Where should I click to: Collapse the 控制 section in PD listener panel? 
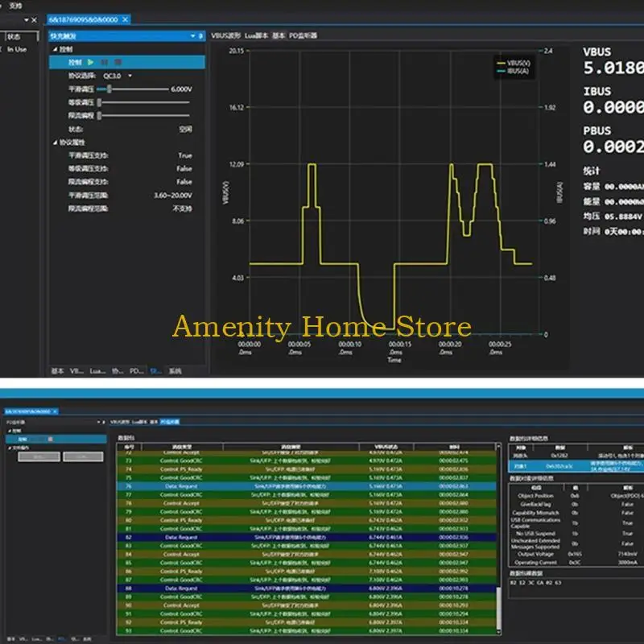(10, 431)
